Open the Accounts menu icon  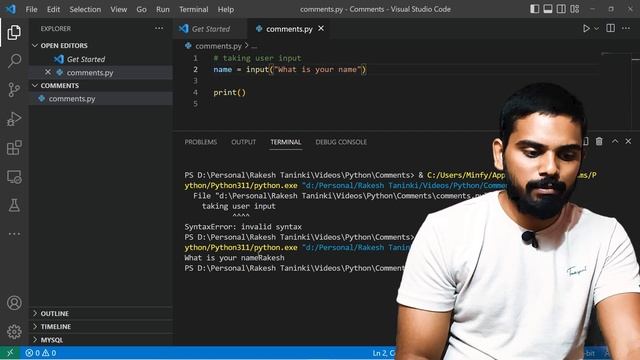tap(14, 303)
